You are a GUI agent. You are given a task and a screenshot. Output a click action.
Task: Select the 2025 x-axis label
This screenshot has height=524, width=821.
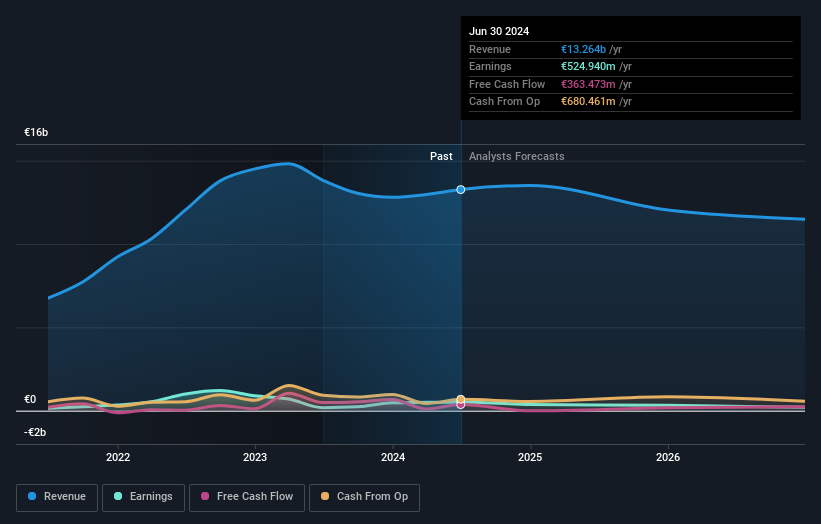coord(530,458)
